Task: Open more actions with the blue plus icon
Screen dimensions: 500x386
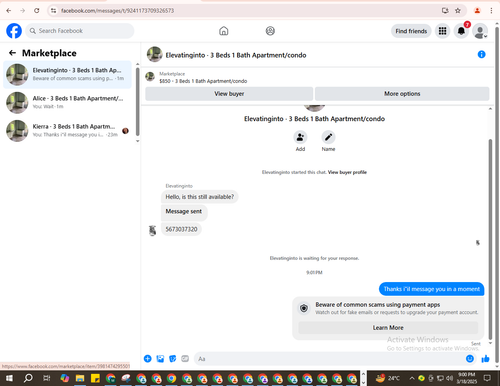Action: point(147,359)
